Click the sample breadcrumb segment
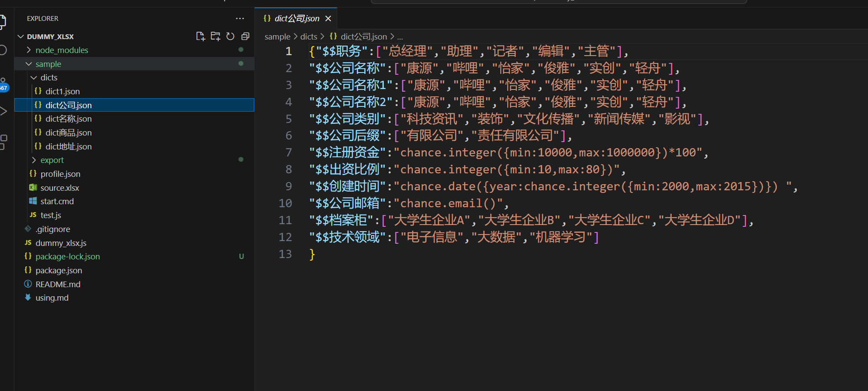 (x=277, y=37)
